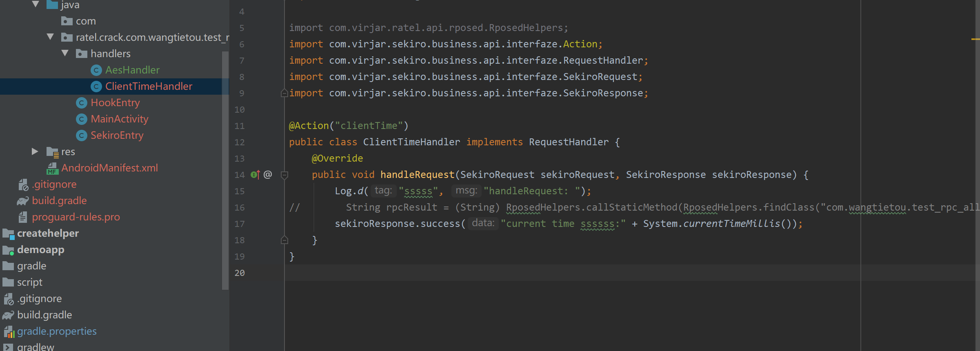Click the handleRequest method name

click(x=418, y=175)
